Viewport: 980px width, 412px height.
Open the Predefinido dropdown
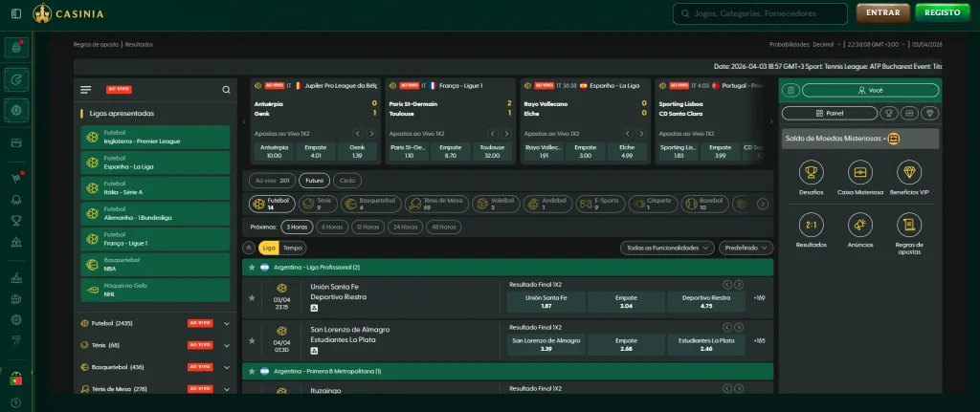point(746,248)
